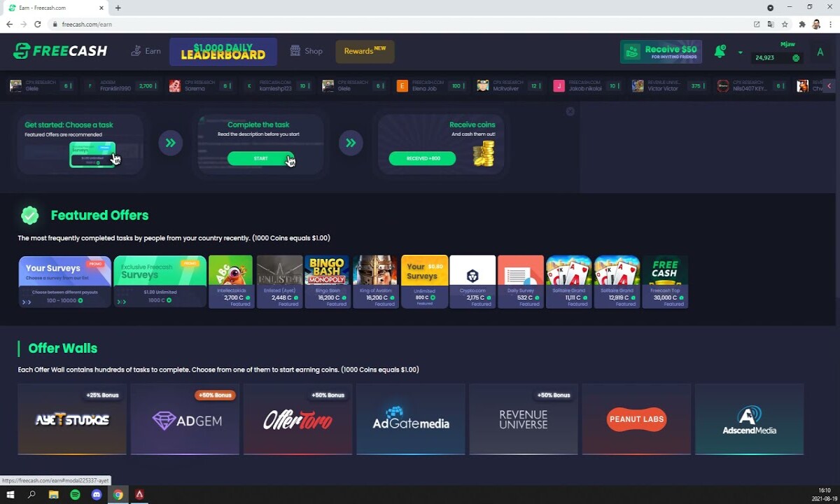
Task: Open the $1,000 Daily Leaderboard banner
Action: coord(223,52)
